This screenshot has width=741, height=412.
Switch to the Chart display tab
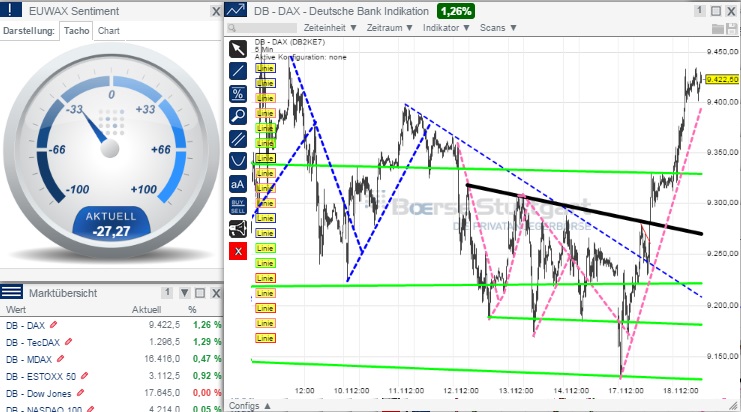point(109,31)
